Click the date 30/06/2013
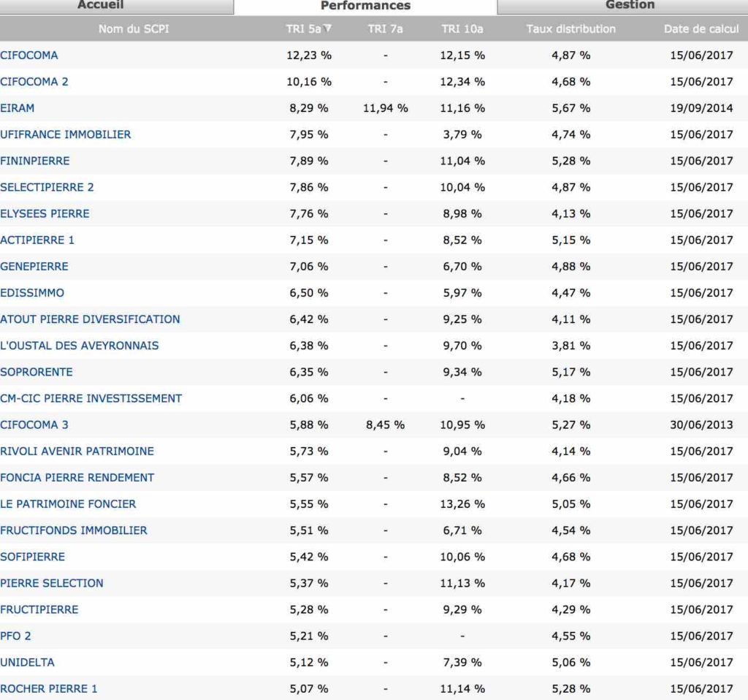Viewport: 748px width, 700px height. [x=701, y=425]
